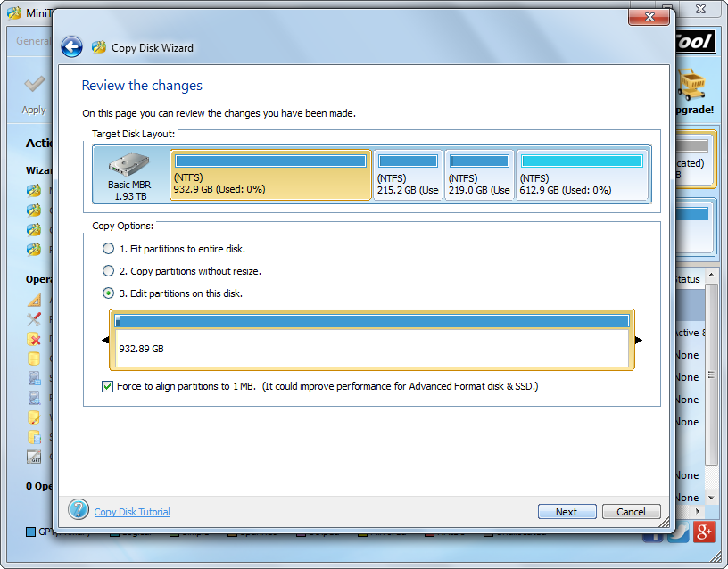The width and height of the screenshot is (728, 569).
Task: Click the red X delete operation icon in the sidebar
Action: (x=34, y=339)
